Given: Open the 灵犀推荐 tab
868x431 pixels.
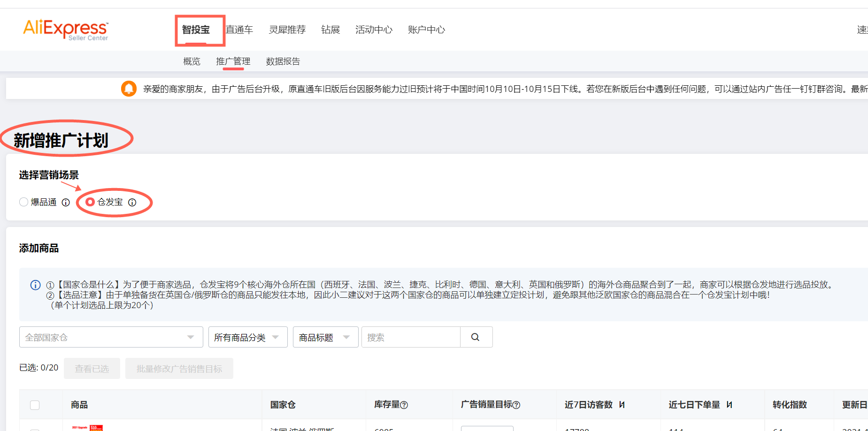Looking at the screenshot, I should coord(287,30).
